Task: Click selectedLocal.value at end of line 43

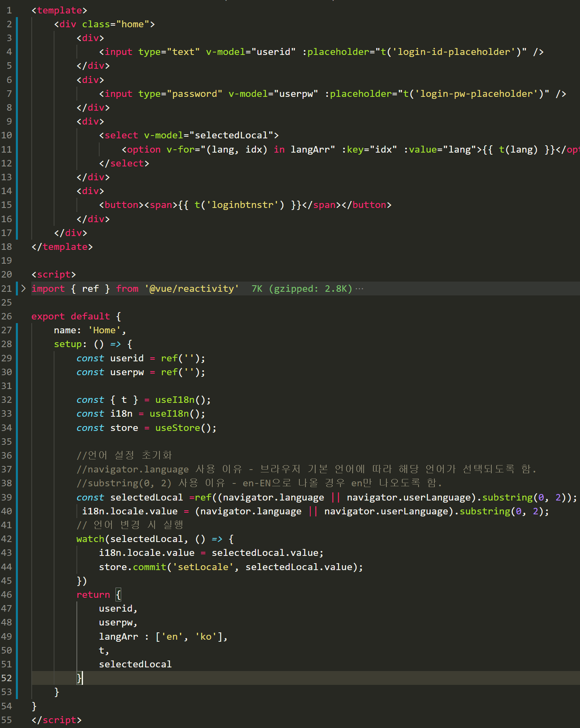Action: [x=265, y=553]
